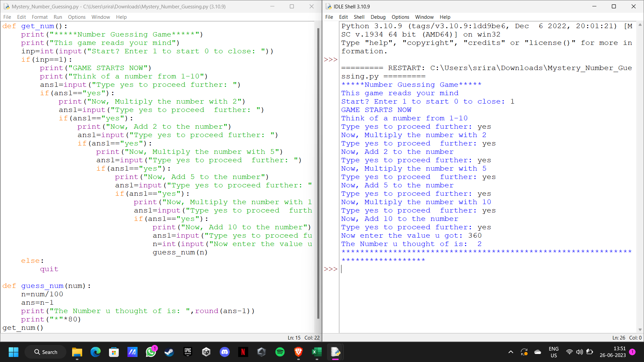This screenshot has height=362, width=644.
Task: Open the Debug menu in IDLE Shell
Action: (378, 17)
